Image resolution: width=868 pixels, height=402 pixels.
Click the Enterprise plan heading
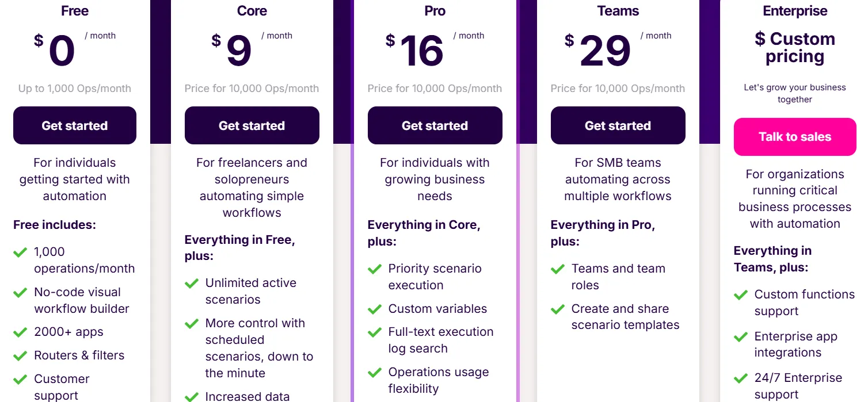coord(795,11)
